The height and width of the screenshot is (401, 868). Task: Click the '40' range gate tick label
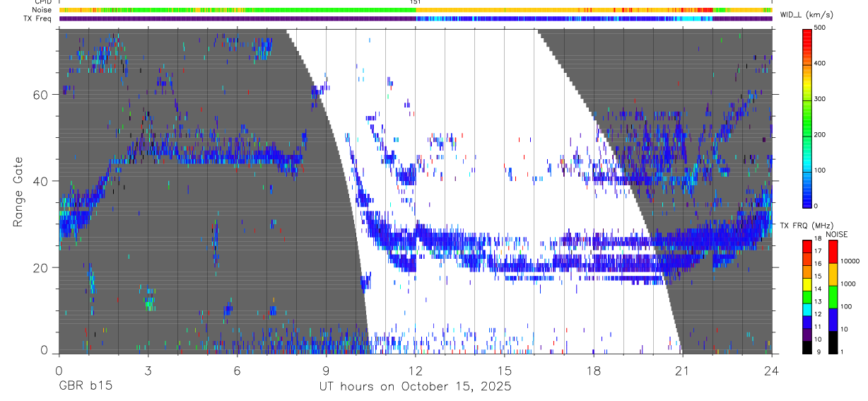41,181
